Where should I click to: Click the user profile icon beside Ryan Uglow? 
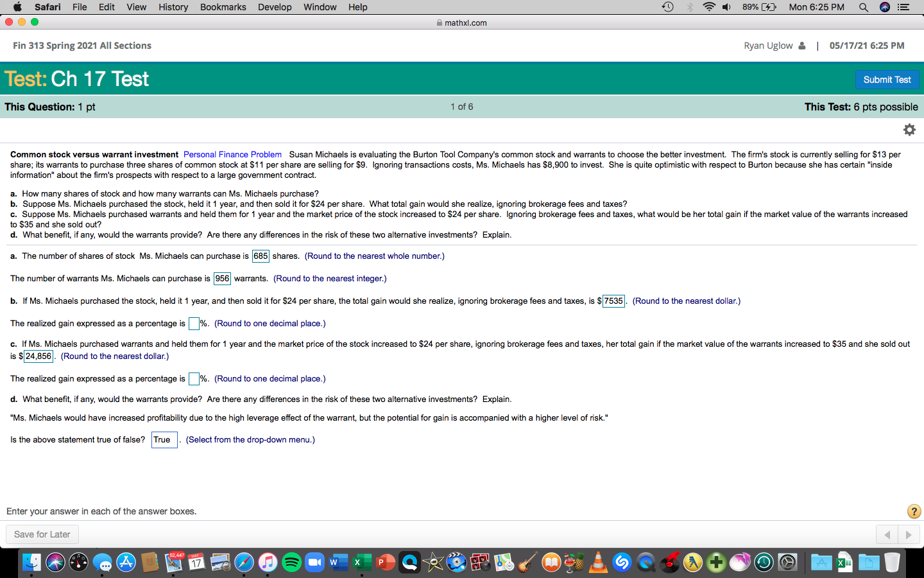coord(802,45)
